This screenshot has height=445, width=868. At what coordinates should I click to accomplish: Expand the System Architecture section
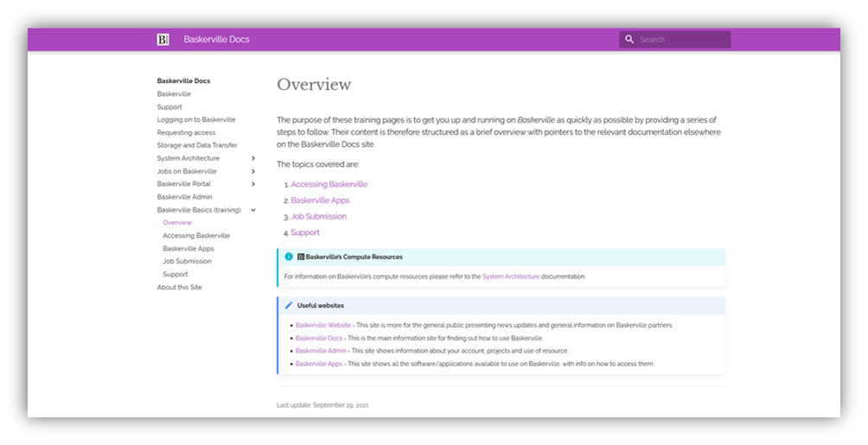coord(252,158)
